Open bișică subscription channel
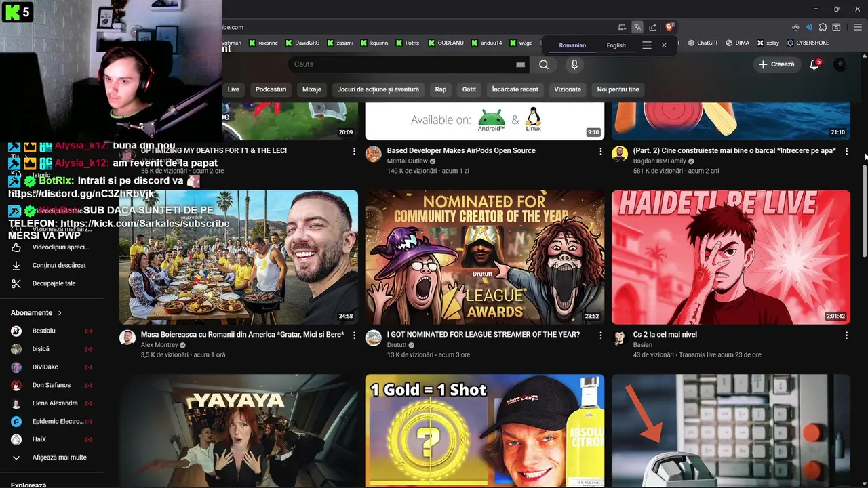The image size is (868, 488). (x=53, y=349)
